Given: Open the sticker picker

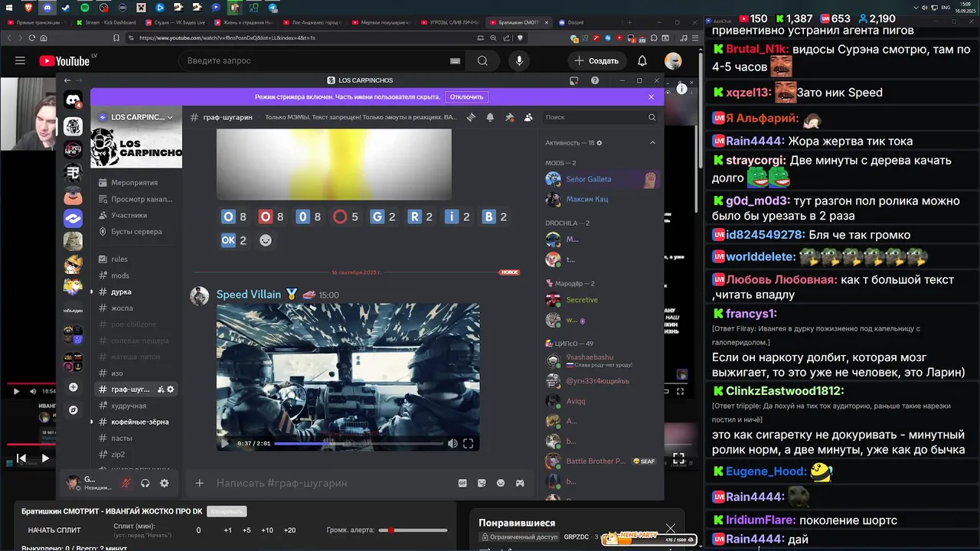Looking at the screenshot, I should click(482, 483).
